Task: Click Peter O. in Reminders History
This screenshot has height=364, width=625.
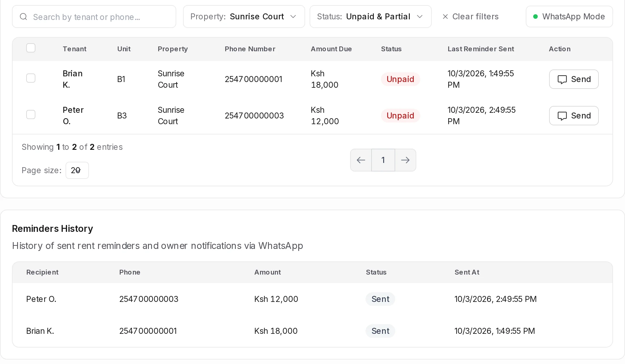Action: tap(41, 299)
